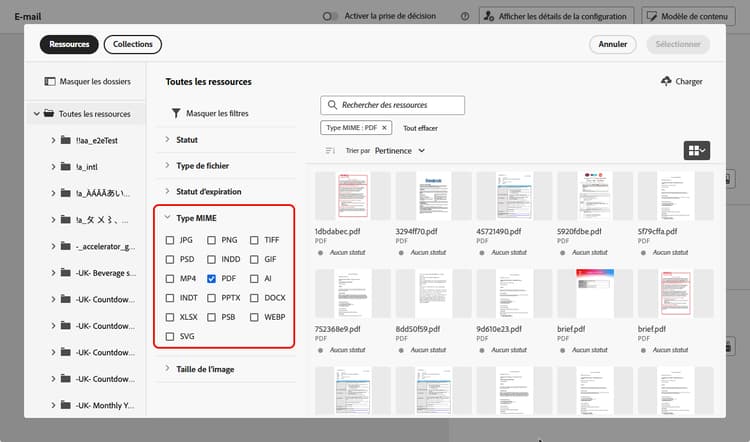Check the WEBP MIME type box
This screenshot has height=442, width=750.
coord(254,317)
